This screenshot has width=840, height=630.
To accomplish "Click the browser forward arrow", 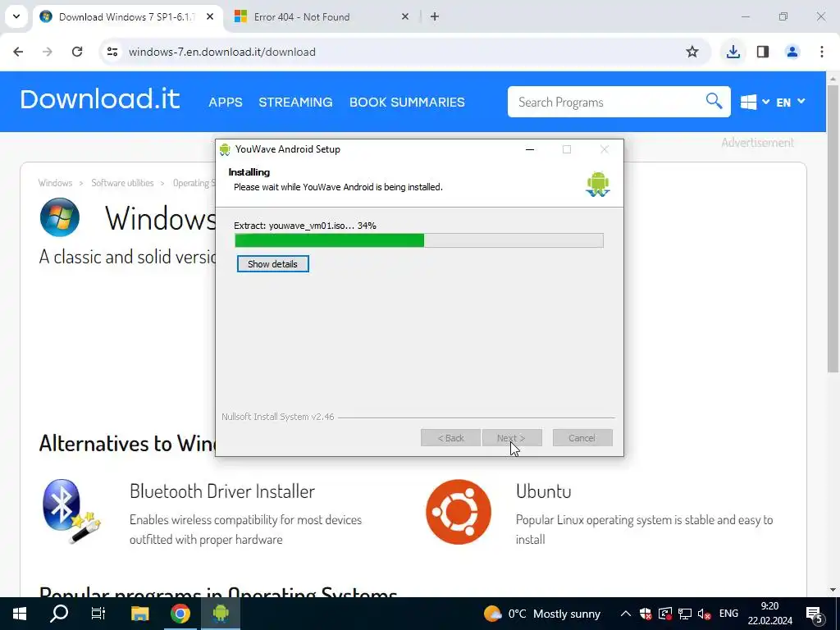I will pyautogui.click(x=48, y=52).
